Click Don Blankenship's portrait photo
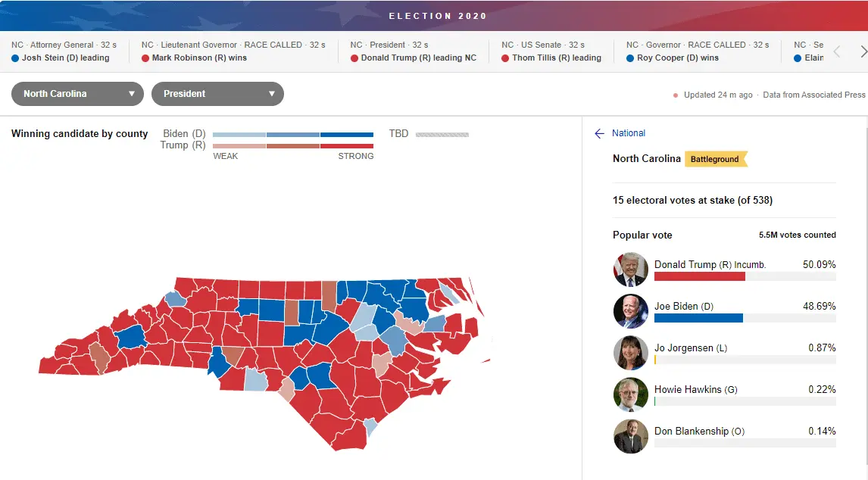Screen dimensions: 868x480 tap(630, 436)
